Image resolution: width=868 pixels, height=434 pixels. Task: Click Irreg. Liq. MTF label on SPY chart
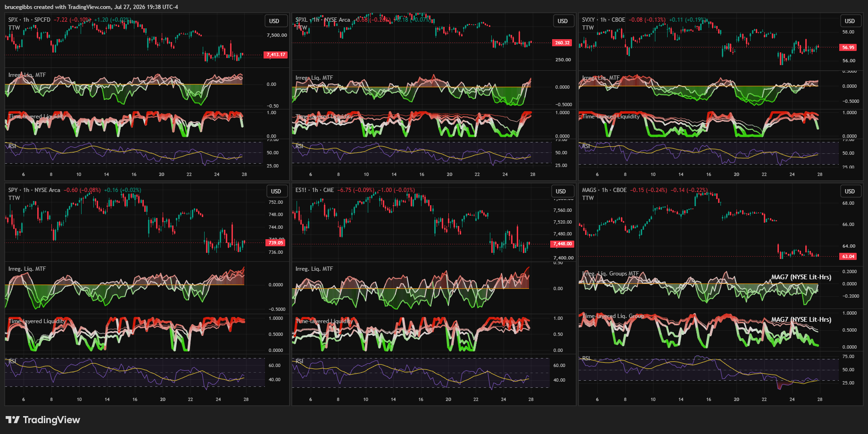(27, 269)
